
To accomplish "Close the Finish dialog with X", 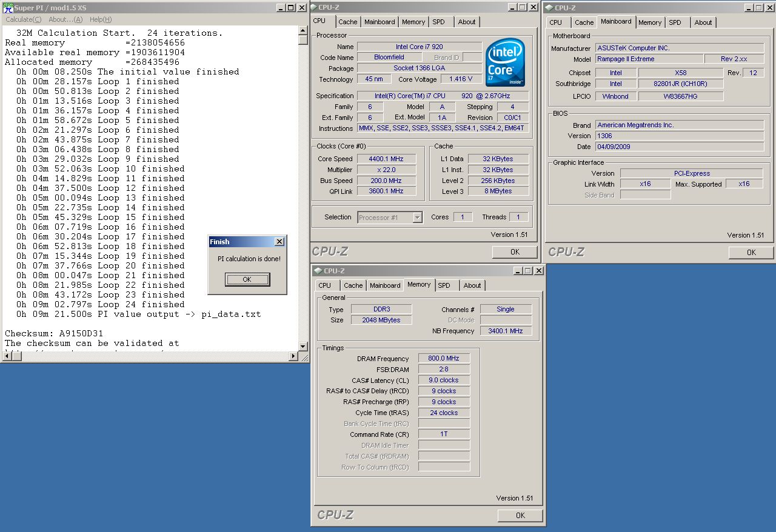I will click(x=279, y=242).
